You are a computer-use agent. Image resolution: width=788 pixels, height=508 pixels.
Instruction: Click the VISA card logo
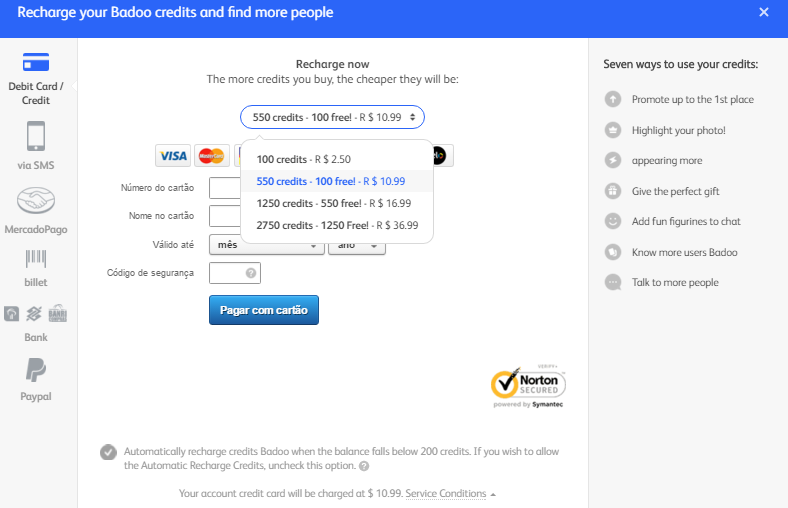173,156
